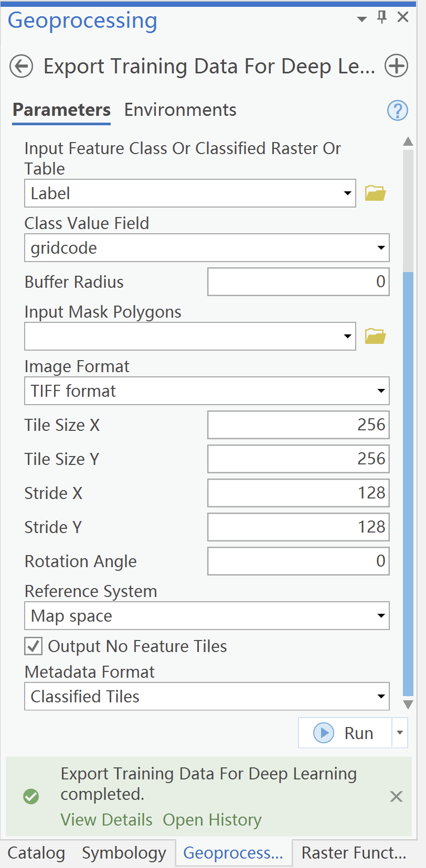
Task: Browse folder for Input Mask Polygons
Action: coord(375,336)
